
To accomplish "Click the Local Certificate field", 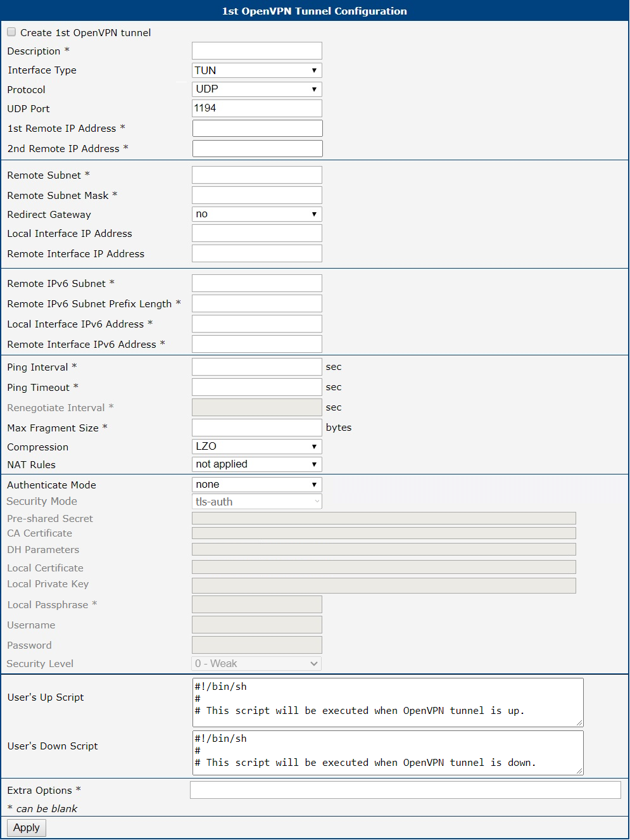I will point(384,567).
